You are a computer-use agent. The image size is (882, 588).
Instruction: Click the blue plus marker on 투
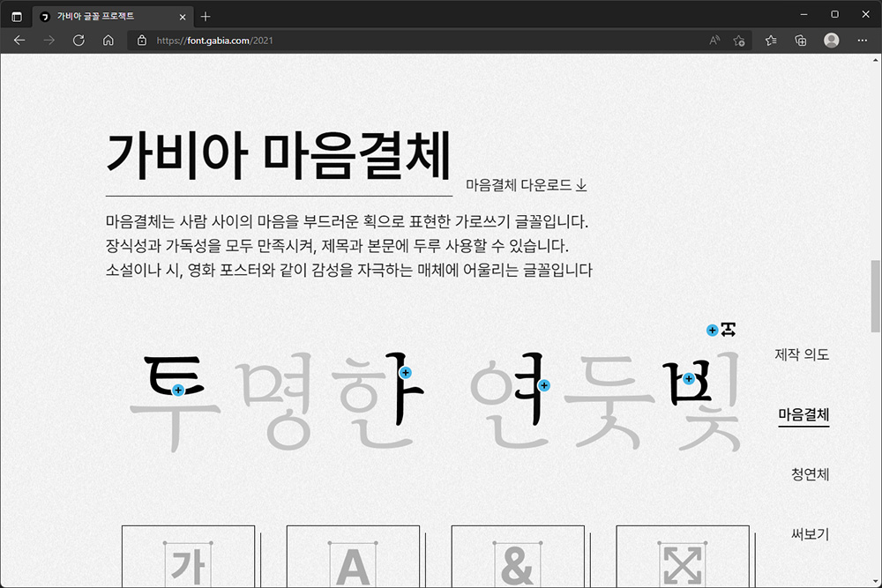(x=178, y=390)
